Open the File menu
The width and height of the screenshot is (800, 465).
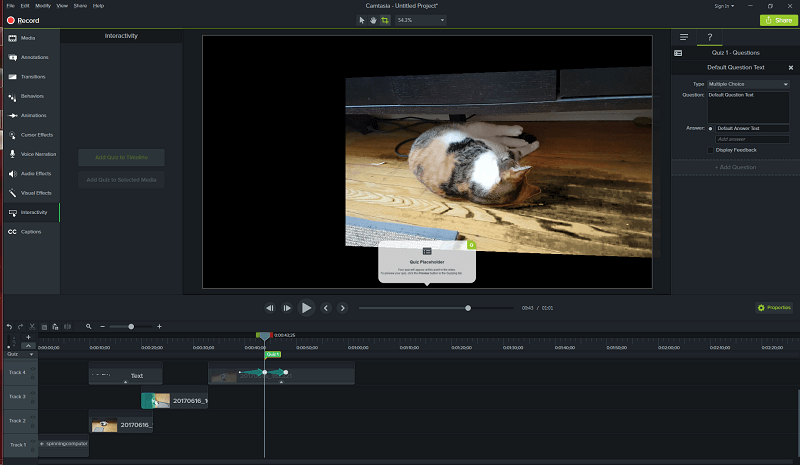[10, 6]
